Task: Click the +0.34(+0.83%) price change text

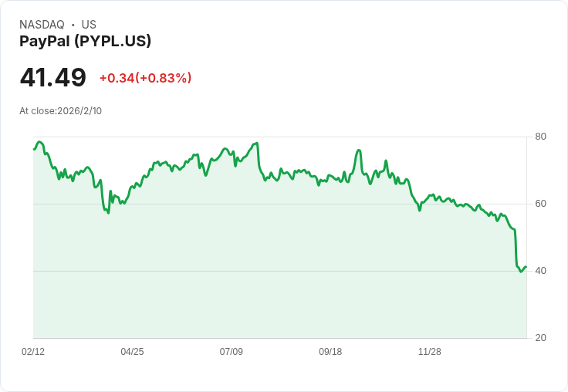Action: click(145, 78)
